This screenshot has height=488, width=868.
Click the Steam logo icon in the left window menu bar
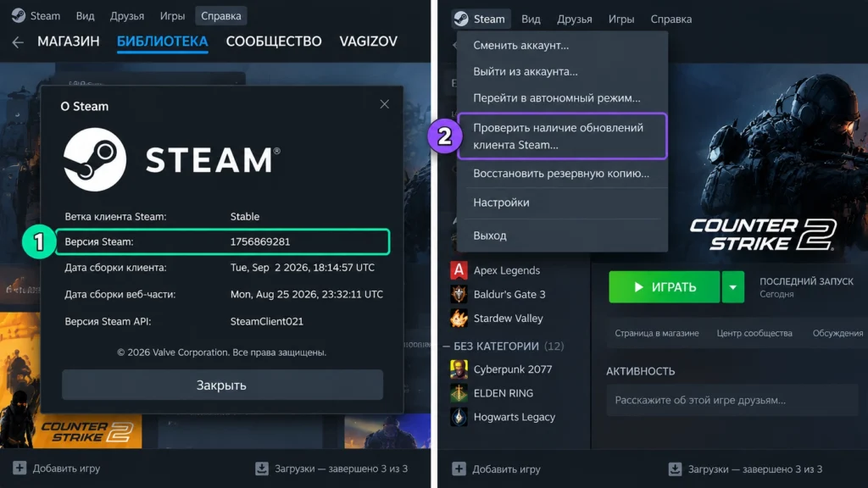click(19, 15)
